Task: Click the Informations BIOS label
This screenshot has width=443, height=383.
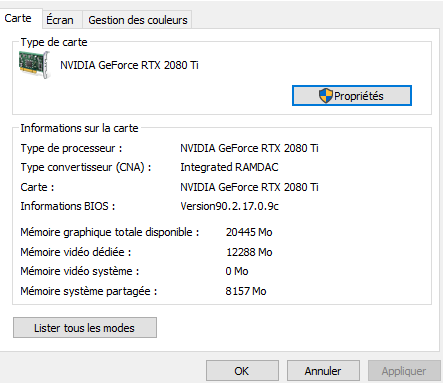Action: click(x=68, y=206)
